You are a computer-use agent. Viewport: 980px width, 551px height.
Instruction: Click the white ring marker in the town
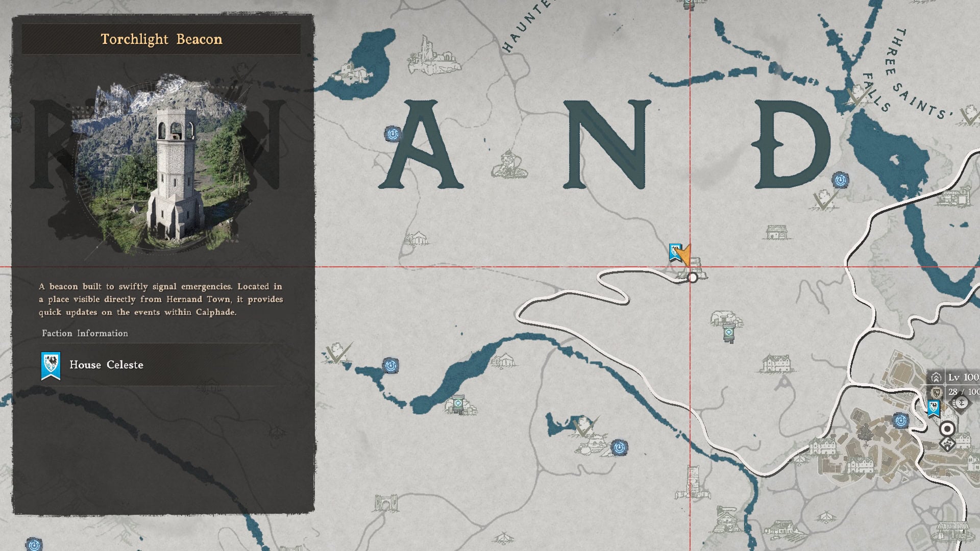coord(947,429)
